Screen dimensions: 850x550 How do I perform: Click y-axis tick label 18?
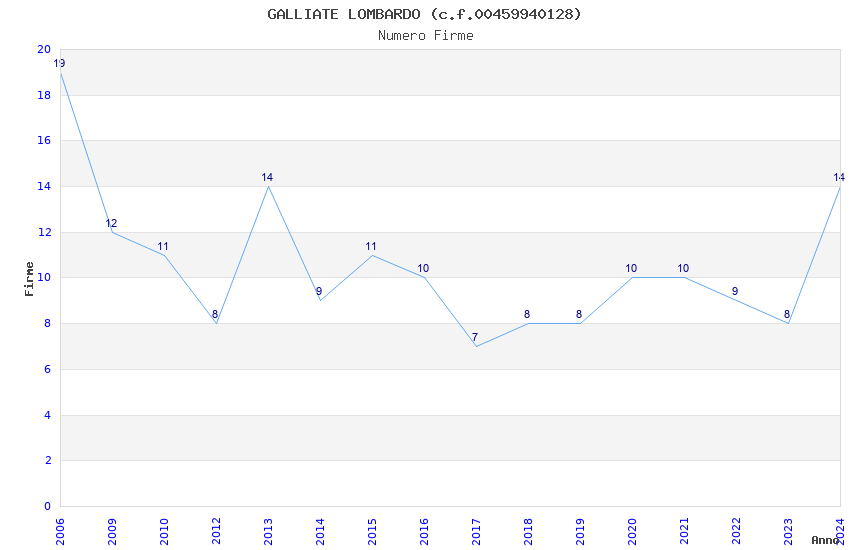(44, 95)
